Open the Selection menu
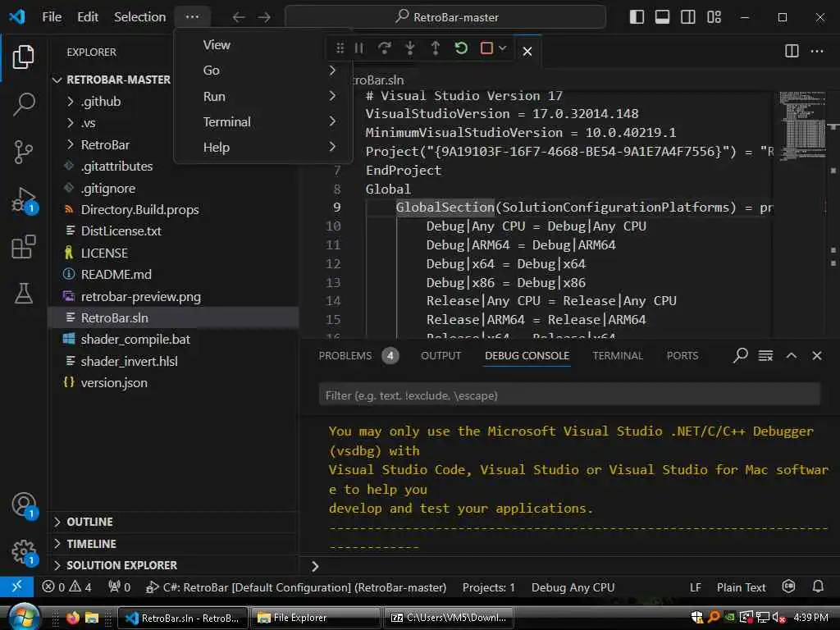The width and height of the screenshot is (840, 630). (139, 17)
